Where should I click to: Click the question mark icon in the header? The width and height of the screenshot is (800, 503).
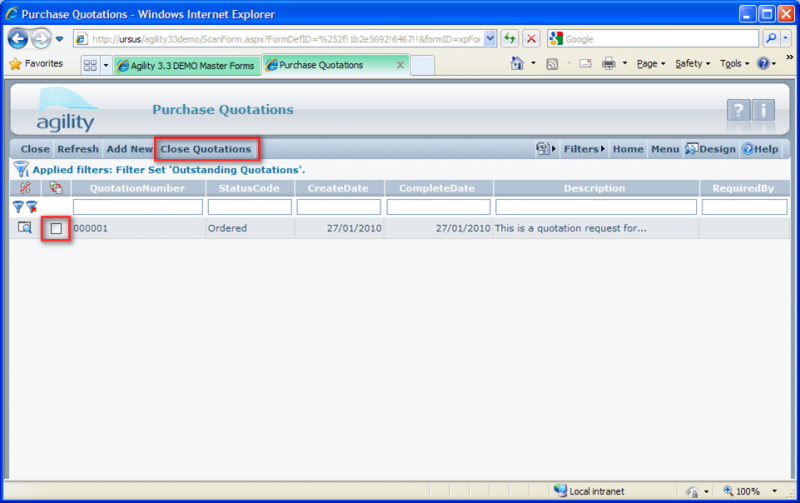tap(738, 112)
